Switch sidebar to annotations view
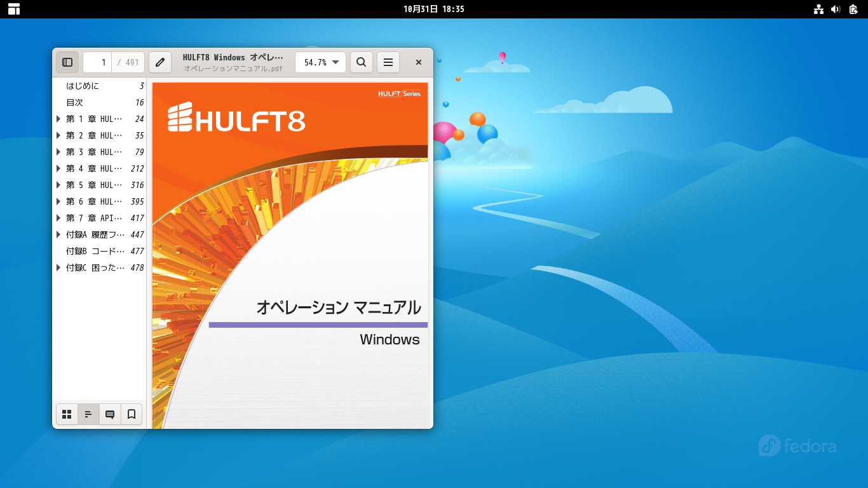Image resolution: width=868 pixels, height=488 pixels. click(110, 414)
